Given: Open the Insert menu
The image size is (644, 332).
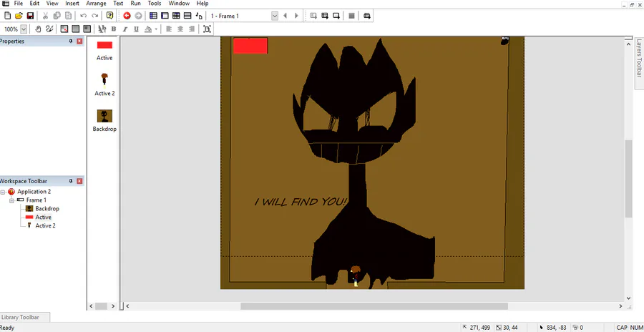Looking at the screenshot, I should point(72,4).
